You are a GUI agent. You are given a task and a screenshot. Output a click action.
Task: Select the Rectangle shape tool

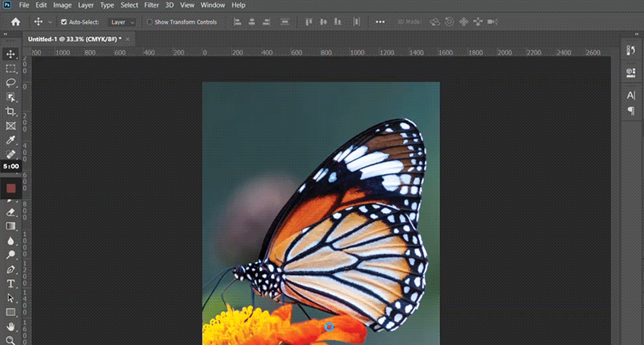11,312
